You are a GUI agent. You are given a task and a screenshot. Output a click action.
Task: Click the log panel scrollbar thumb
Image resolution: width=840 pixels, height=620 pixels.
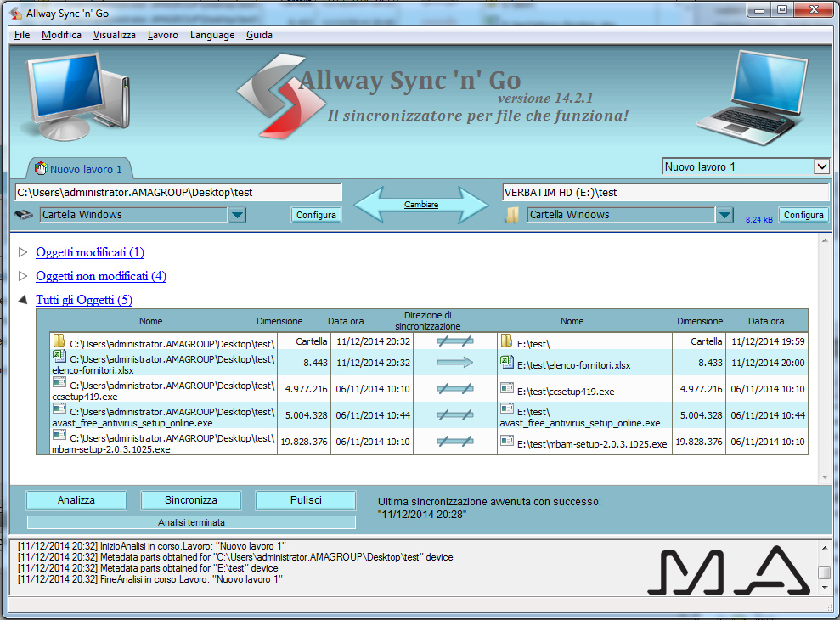[x=825, y=572]
